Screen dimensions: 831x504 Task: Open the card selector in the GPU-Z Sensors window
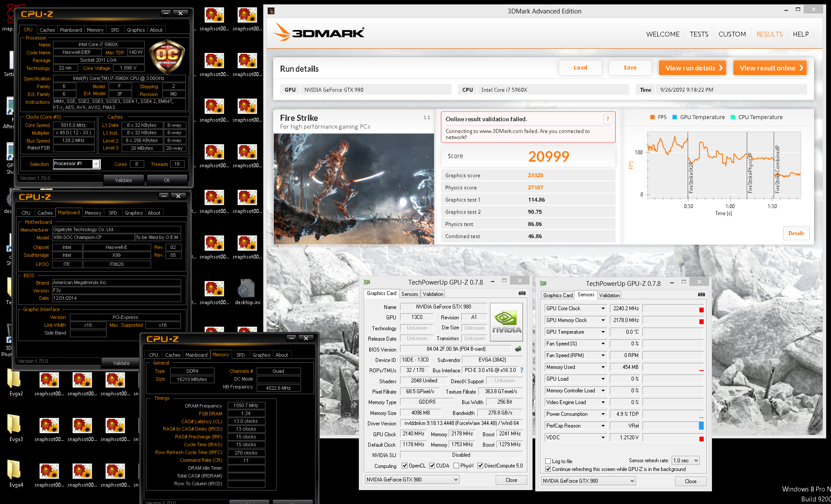[588, 481]
